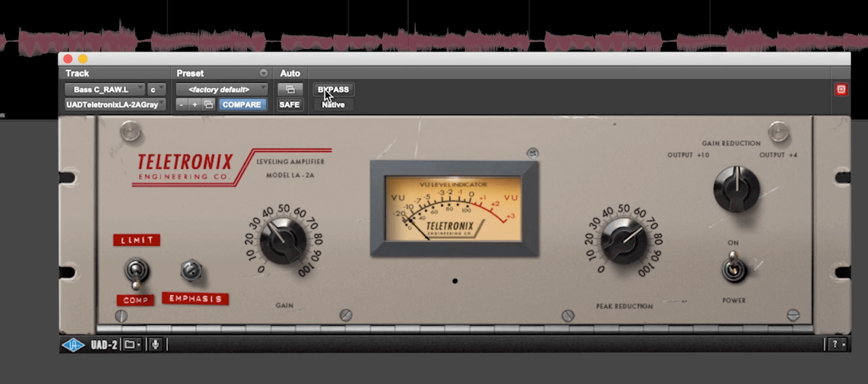This screenshot has width=868, height=384.
Task: Click the EMPHASIS red label
Action: point(195,299)
